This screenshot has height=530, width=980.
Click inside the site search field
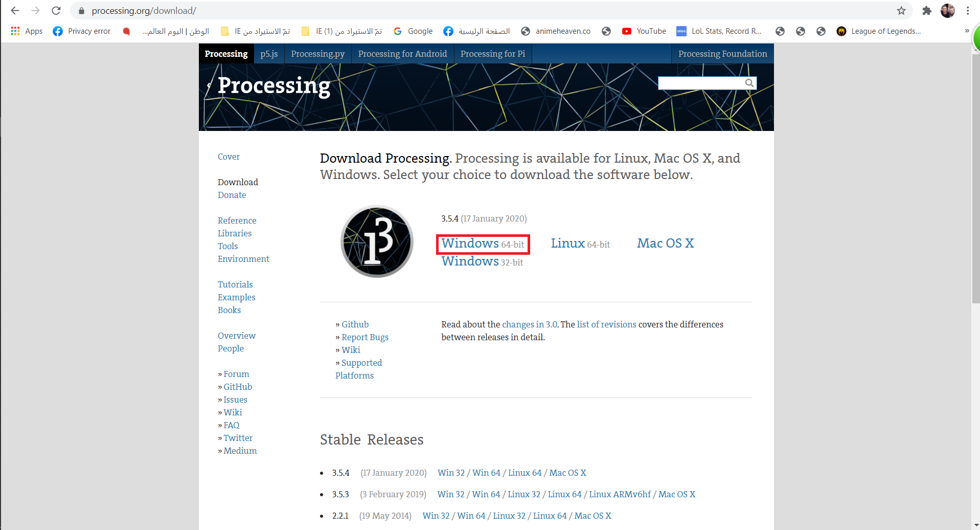click(x=700, y=83)
